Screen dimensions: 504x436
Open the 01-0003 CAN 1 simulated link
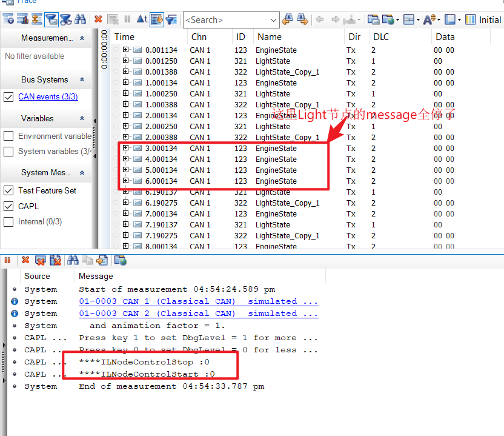pyautogui.click(x=198, y=301)
